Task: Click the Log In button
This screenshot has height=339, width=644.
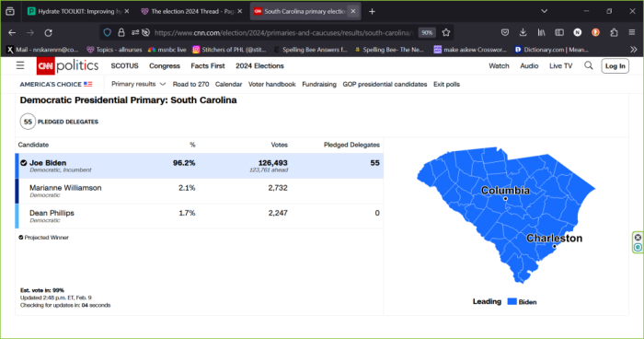Action: click(x=615, y=65)
